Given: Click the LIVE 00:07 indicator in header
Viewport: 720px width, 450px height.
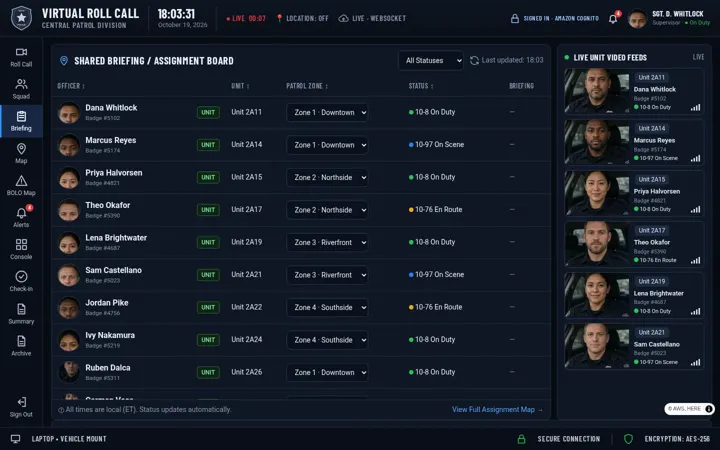Looking at the screenshot, I should 246,18.
